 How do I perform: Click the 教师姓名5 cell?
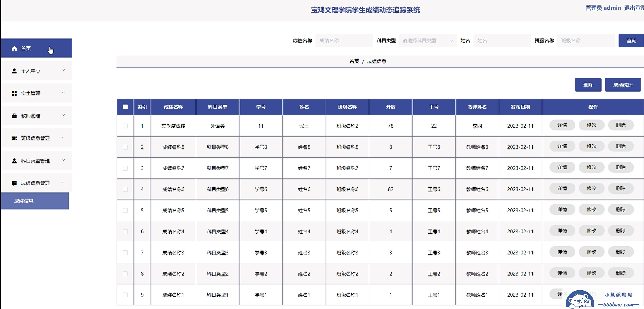tap(477, 210)
